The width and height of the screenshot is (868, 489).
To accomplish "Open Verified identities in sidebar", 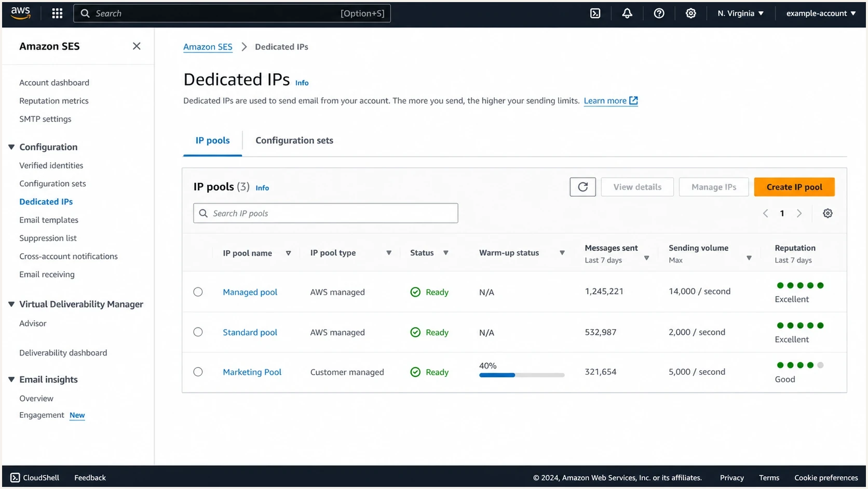I will tap(51, 165).
